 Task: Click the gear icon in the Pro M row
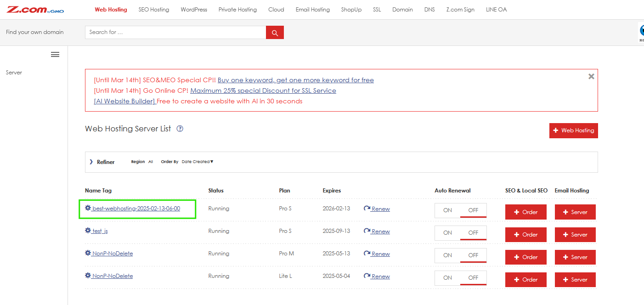click(88, 253)
